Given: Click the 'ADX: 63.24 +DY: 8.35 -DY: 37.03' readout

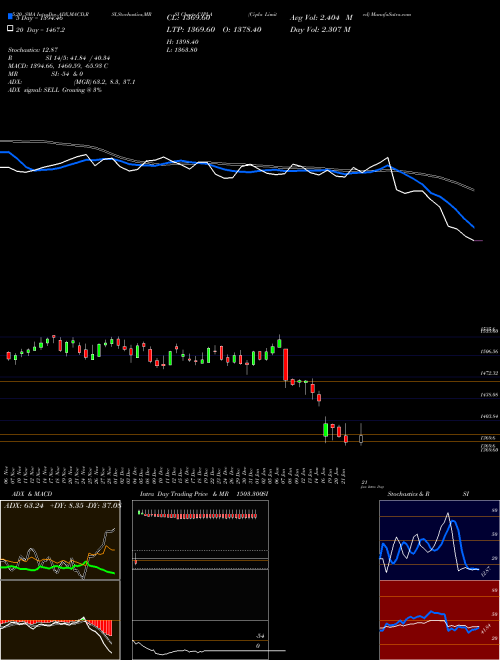Looking at the screenshot, I should click(x=62, y=506).
